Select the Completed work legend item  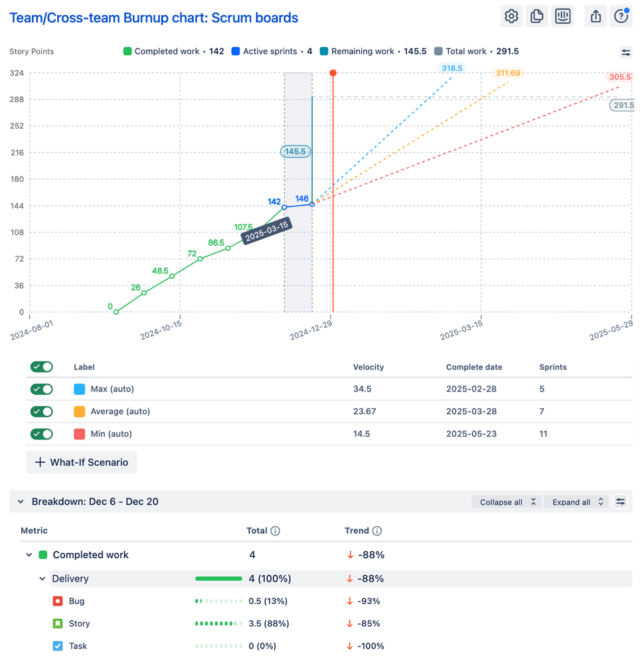click(163, 51)
